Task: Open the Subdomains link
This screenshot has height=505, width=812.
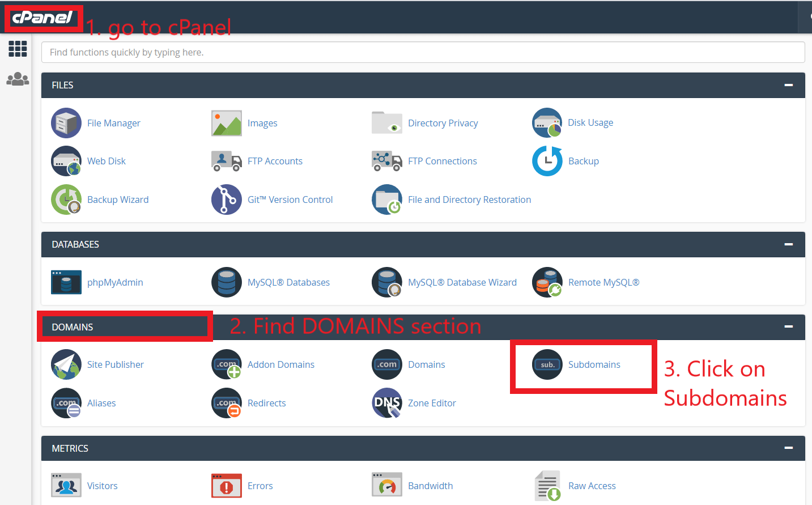Action: pos(594,364)
